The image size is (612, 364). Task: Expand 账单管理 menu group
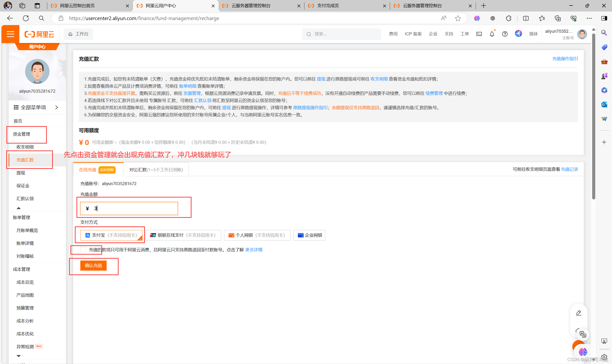pos(22,217)
